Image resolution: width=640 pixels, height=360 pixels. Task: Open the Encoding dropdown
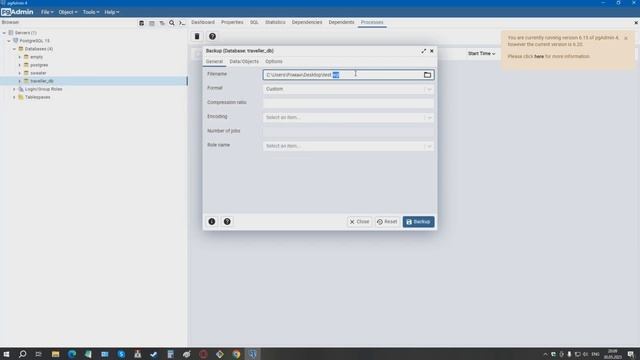click(348, 118)
